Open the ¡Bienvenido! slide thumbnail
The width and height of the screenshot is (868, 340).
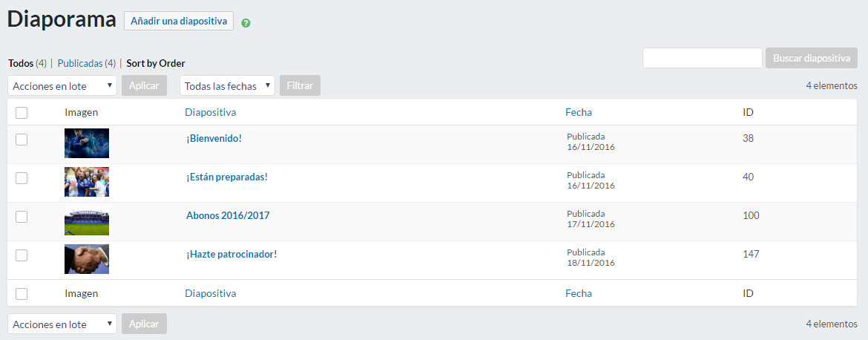pos(87,143)
